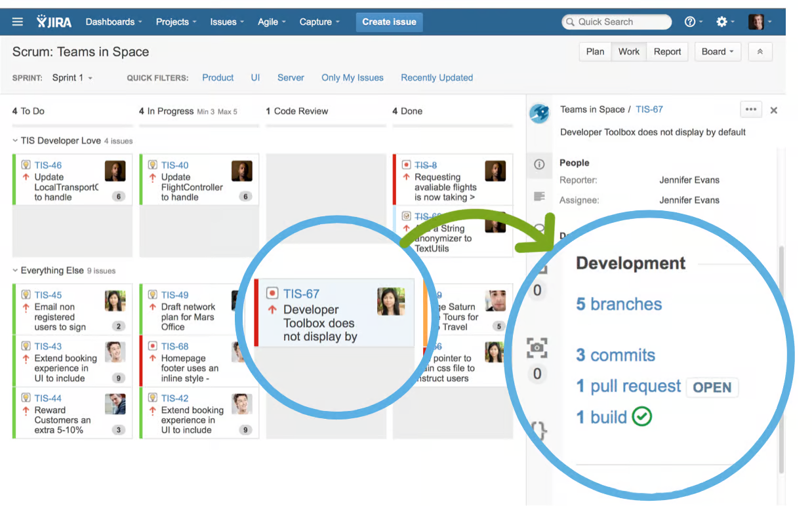
Task: Open the Projects menu
Action: 175,22
